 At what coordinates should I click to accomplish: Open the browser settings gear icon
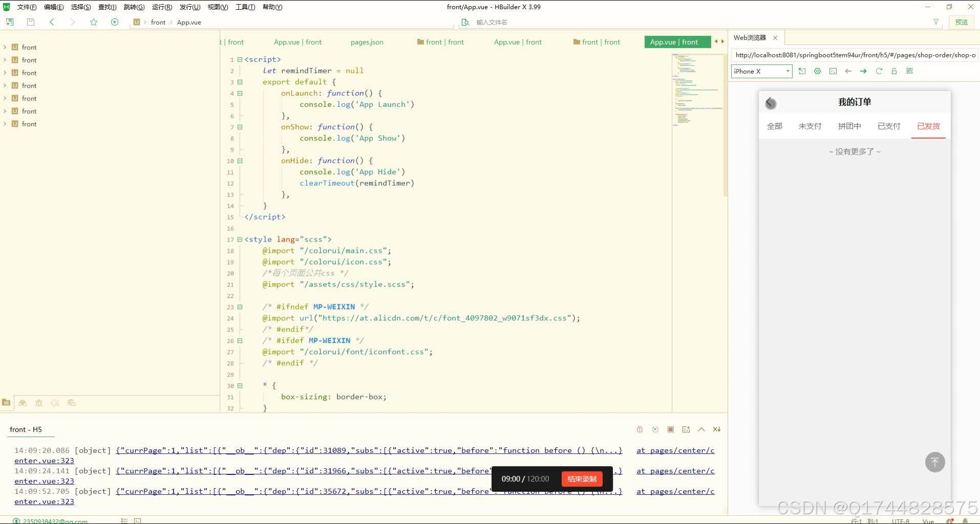click(x=817, y=71)
